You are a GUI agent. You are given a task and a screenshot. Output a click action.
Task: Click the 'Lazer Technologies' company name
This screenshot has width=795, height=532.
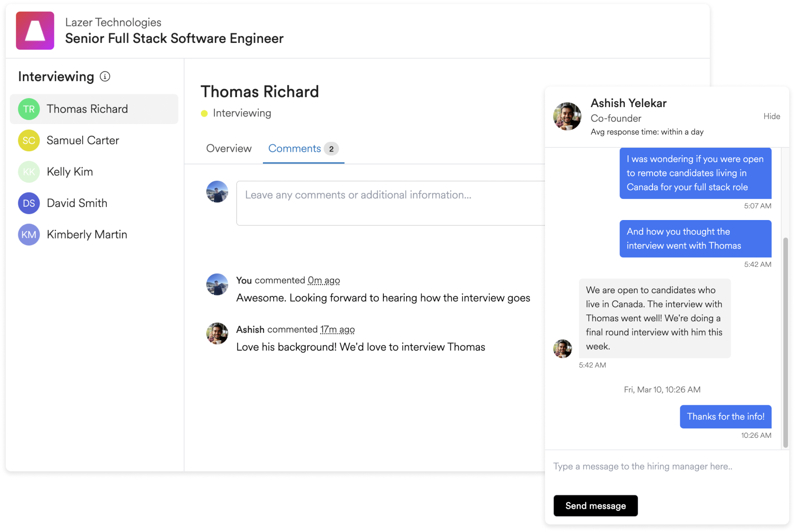[x=113, y=22]
